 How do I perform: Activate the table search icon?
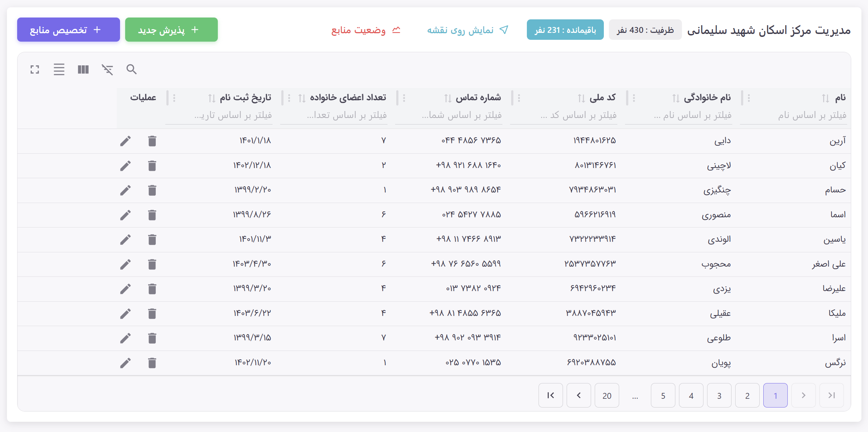coord(132,69)
